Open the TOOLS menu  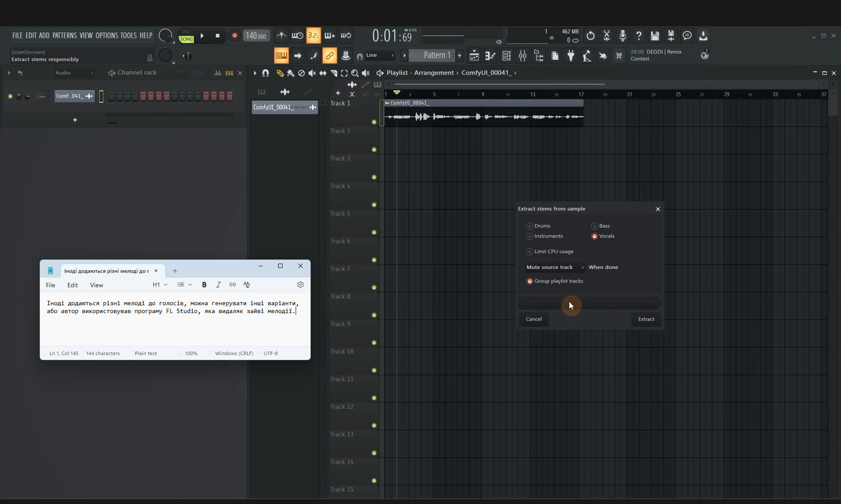point(128,35)
